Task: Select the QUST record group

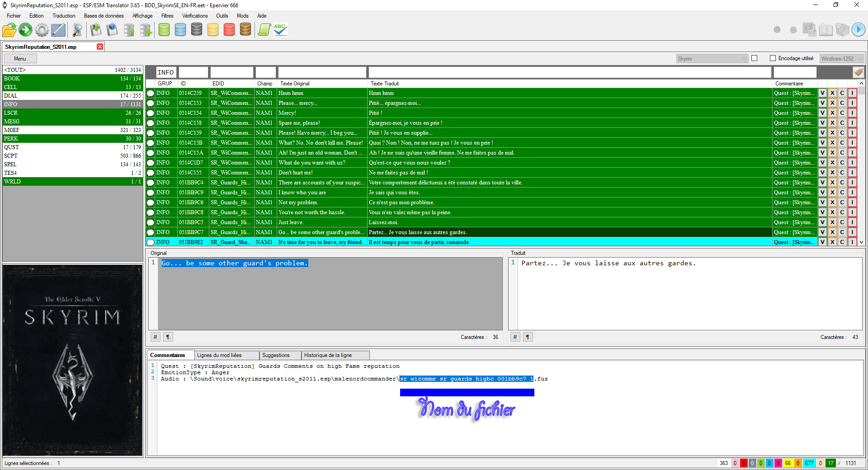Action: click(x=72, y=147)
